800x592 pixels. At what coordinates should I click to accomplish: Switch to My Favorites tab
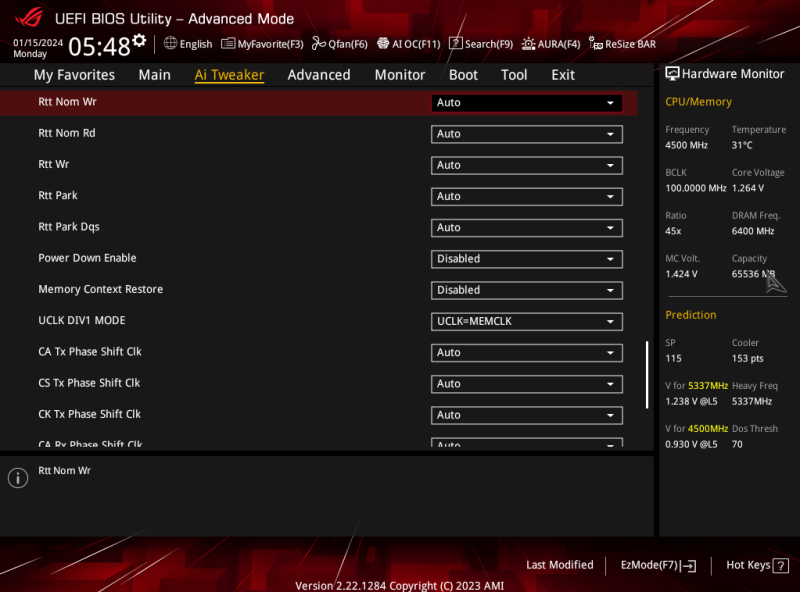tap(74, 75)
